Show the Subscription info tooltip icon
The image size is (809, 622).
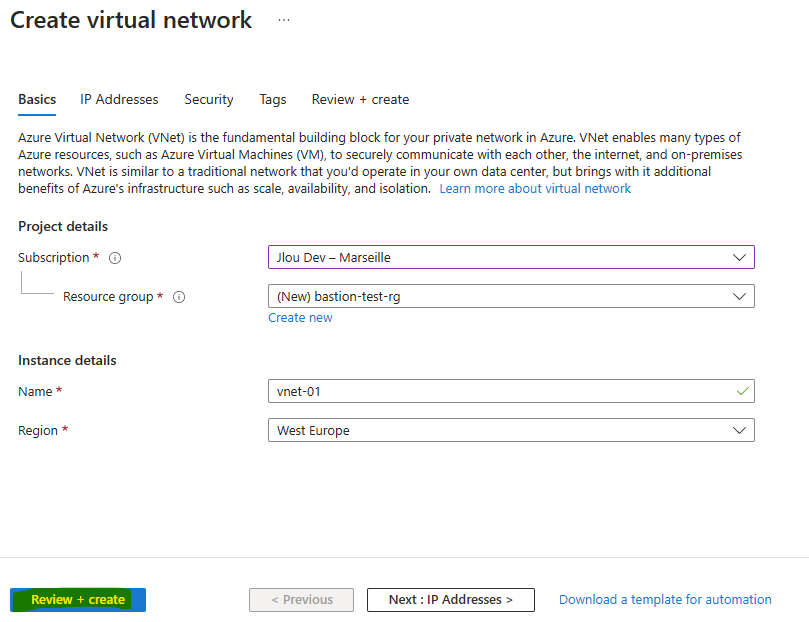[x=115, y=258]
